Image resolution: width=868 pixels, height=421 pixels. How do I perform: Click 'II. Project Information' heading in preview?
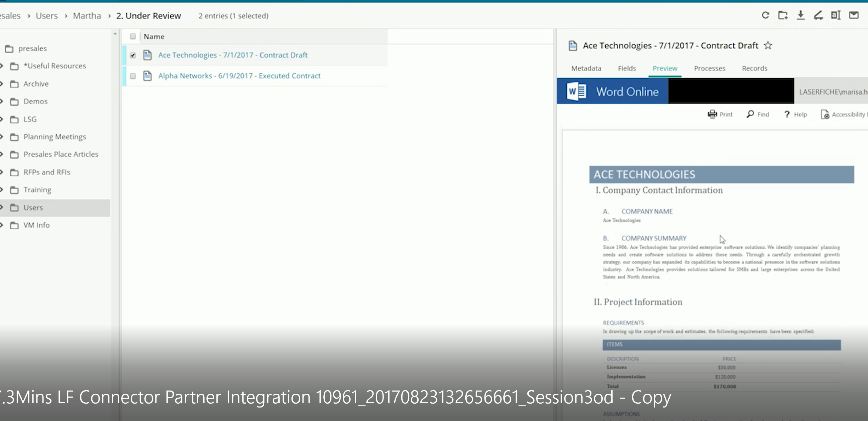click(x=638, y=302)
